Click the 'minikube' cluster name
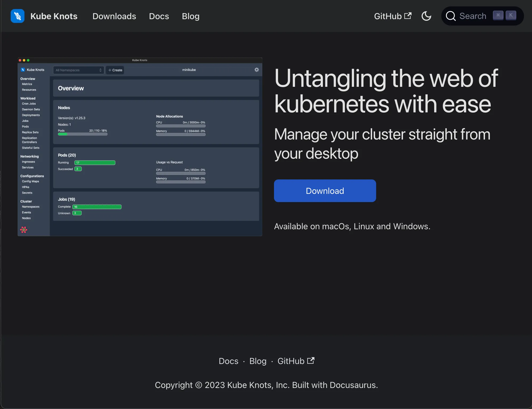 click(189, 70)
